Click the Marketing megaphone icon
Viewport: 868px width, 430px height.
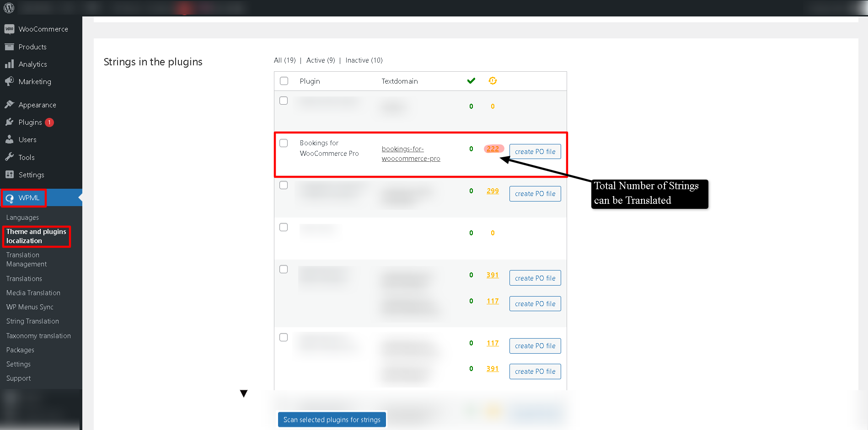click(x=9, y=81)
